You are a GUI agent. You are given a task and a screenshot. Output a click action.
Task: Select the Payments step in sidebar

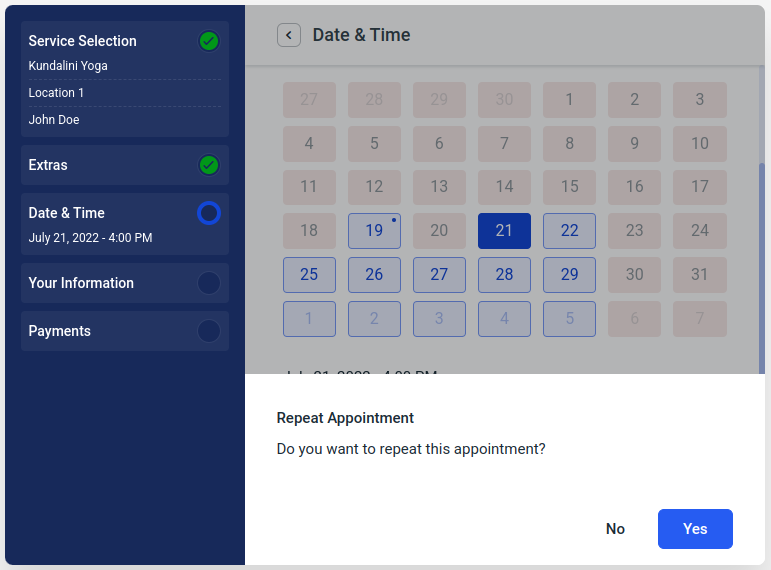125,331
